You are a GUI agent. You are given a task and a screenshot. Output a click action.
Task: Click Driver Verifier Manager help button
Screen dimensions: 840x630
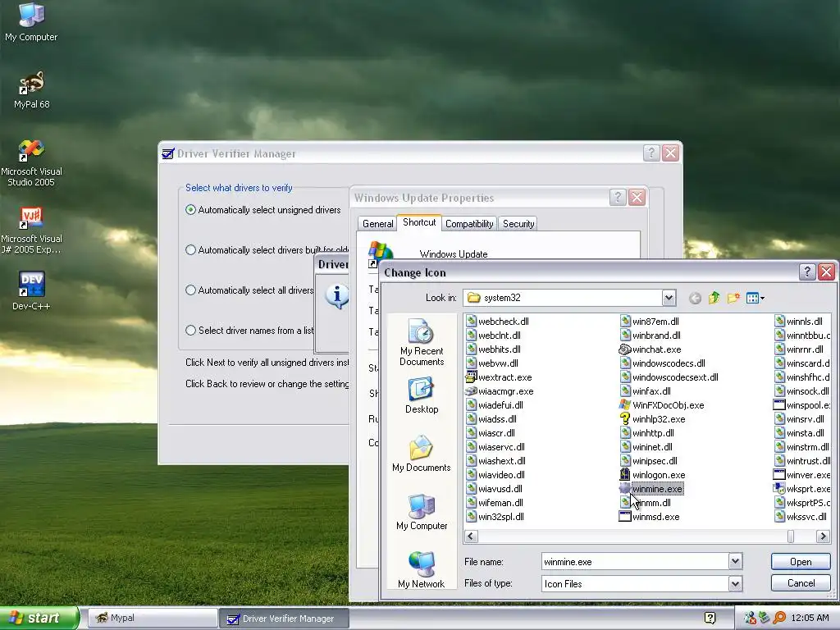(651, 153)
